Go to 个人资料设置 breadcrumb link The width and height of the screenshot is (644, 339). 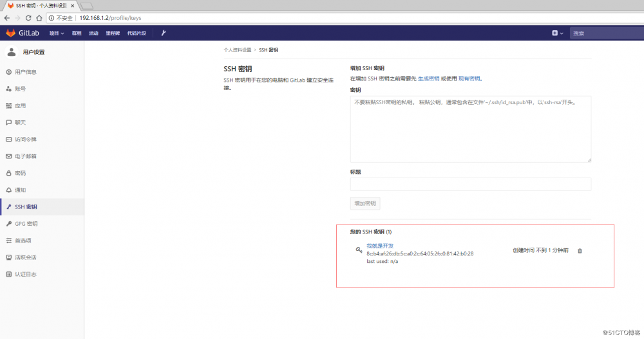click(x=238, y=50)
